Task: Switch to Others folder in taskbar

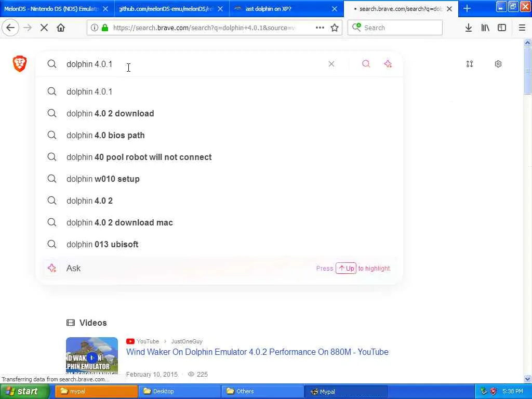Action: (263, 391)
